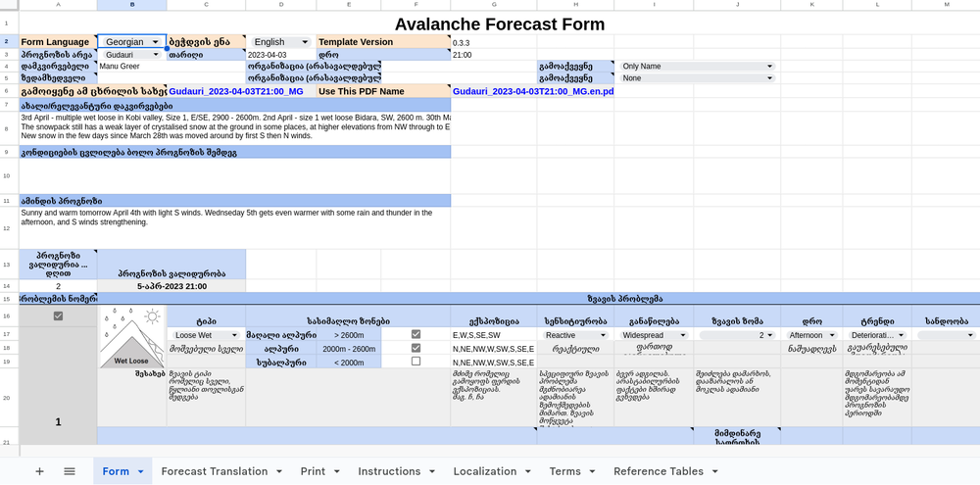
Task: Click the Template Version label cell
Action: click(384, 42)
